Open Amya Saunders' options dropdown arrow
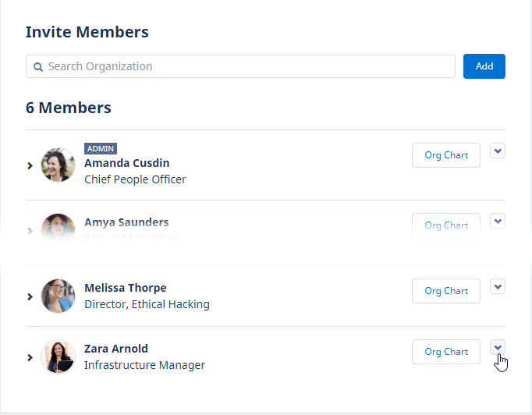This screenshot has width=532, height=415. 498,221
